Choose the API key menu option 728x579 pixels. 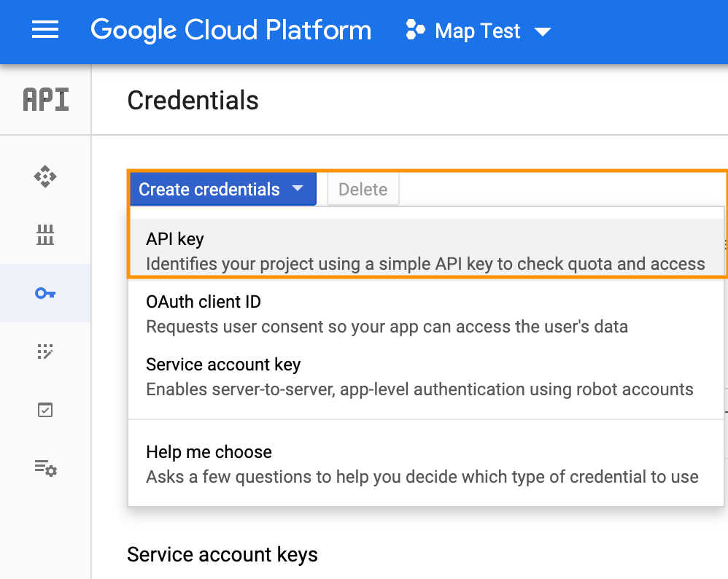point(426,251)
